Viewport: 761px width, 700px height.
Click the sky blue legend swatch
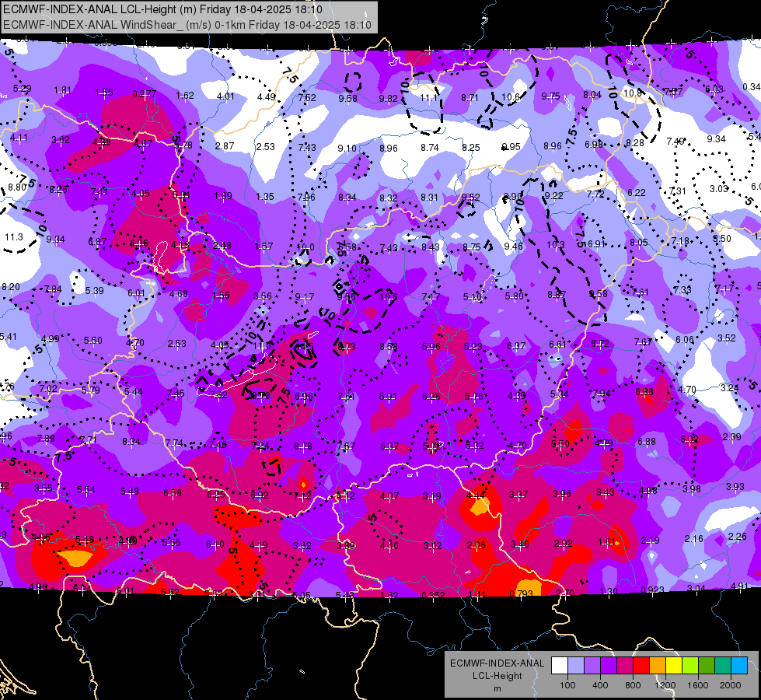[739, 665]
